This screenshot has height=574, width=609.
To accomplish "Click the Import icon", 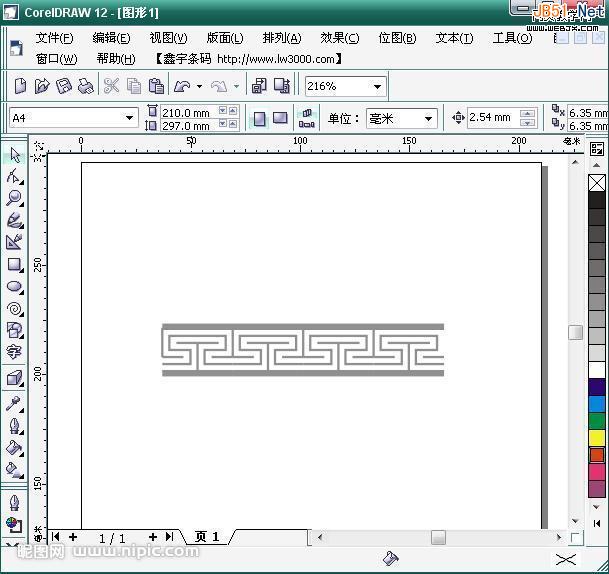I will 259,86.
